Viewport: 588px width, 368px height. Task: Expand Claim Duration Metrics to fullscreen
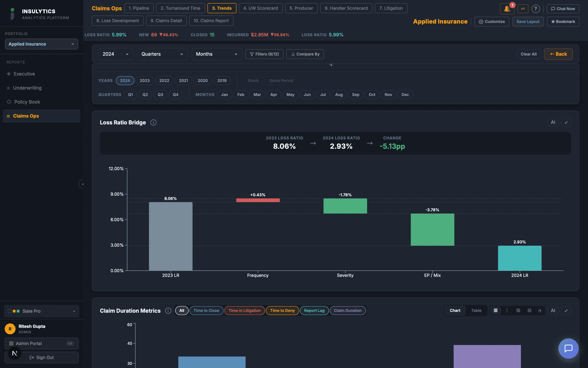[566, 311]
